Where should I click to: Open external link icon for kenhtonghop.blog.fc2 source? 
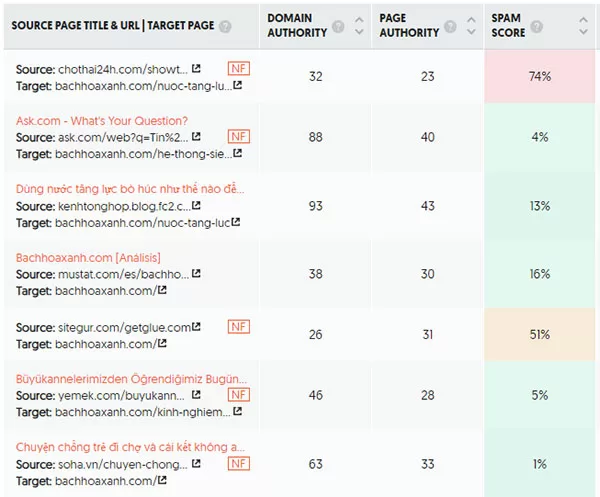click(196, 205)
